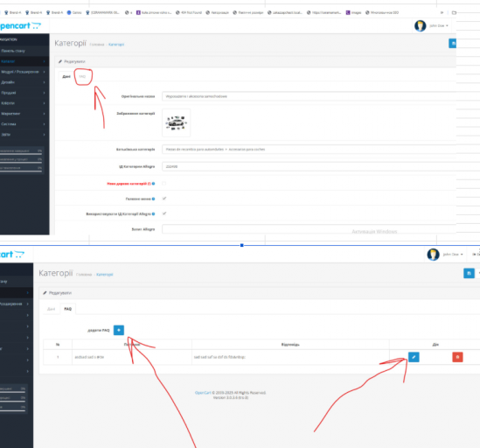480x448 pixels.
Task: Show hidden bookmarks via the overflow chevron
Action: (x=442, y=12)
